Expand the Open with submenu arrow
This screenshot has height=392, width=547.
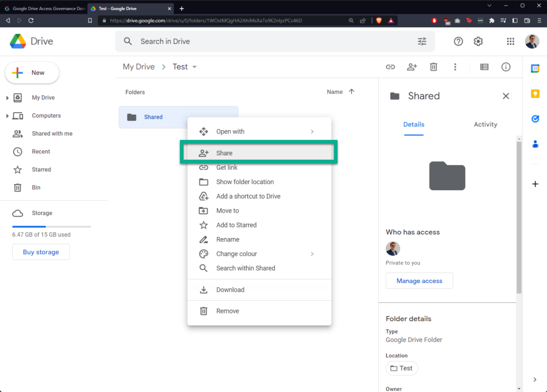pyautogui.click(x=312, y=131)
